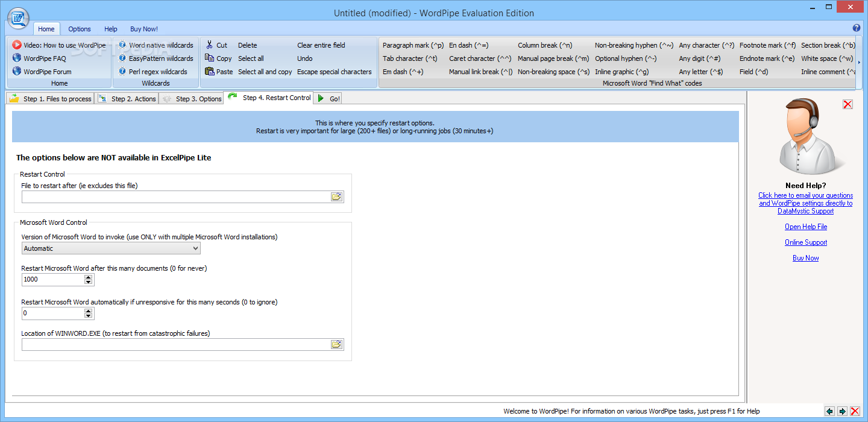Viewport: 868px width, 422px height.
Task: Click green forward arrow in status bar
Action: click(842, 411)
